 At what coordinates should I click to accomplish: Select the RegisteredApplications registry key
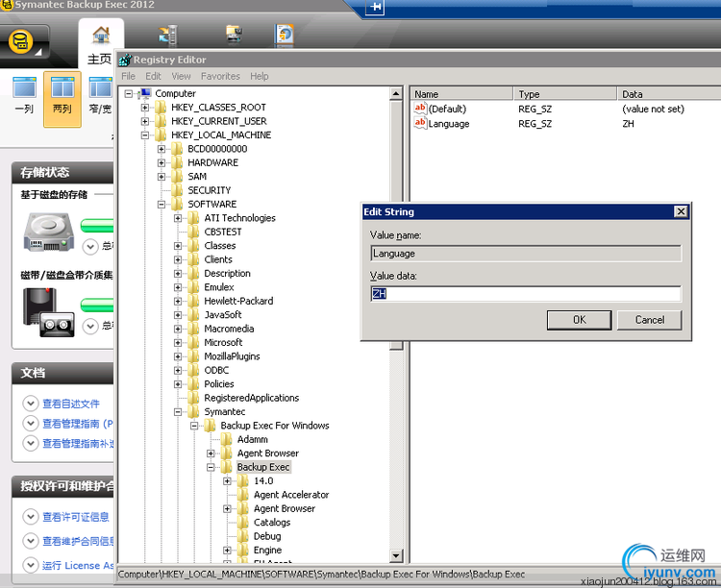coord(252,398)
